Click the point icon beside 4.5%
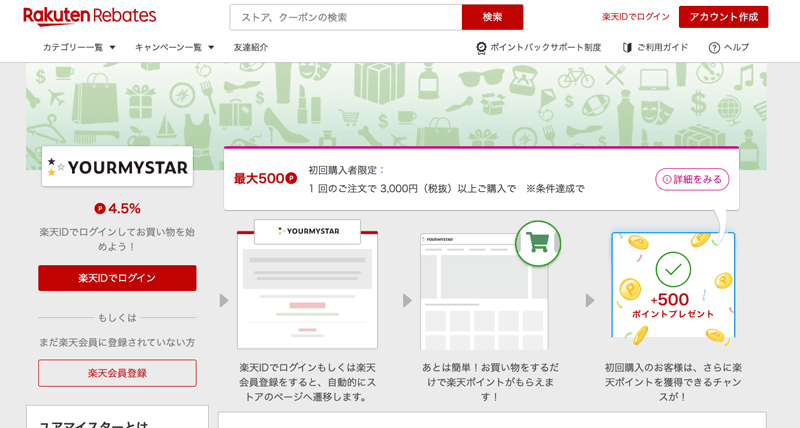Image resolution: width=800 pixels, height=428 pixels. tap(100, 209)
